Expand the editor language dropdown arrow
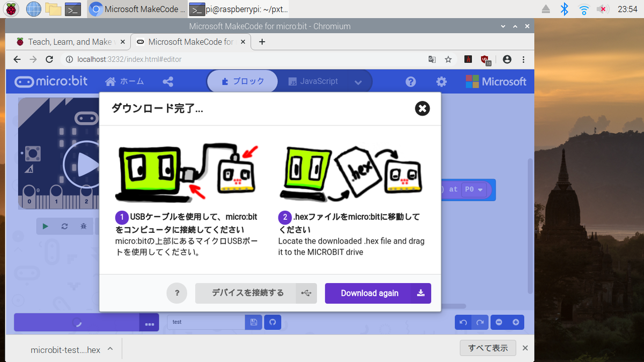 (x=358, y=82)
